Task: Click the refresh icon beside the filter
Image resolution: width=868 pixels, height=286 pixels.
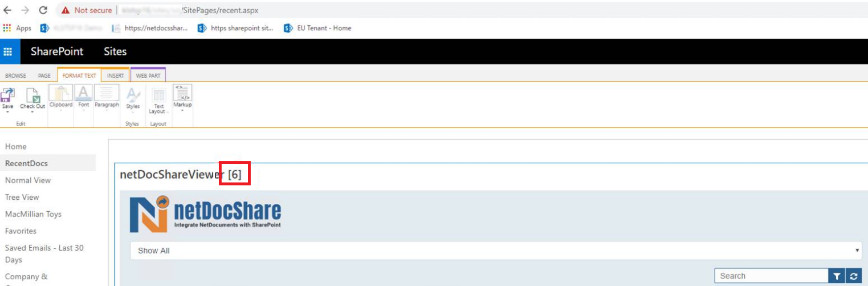Action: point(853,276)
